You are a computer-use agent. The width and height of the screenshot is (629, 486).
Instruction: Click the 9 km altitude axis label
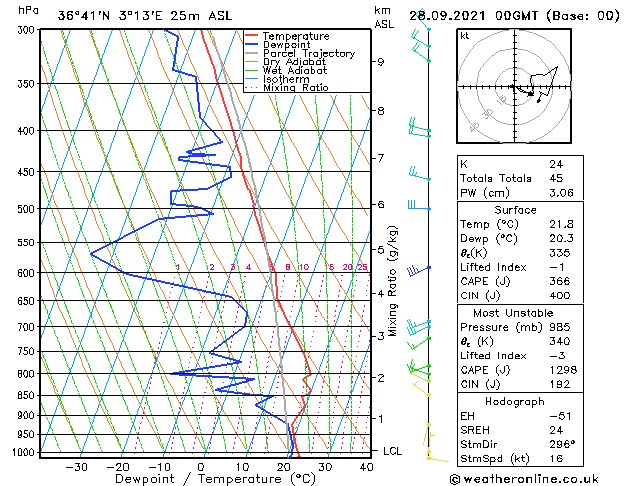coord(380,62)
